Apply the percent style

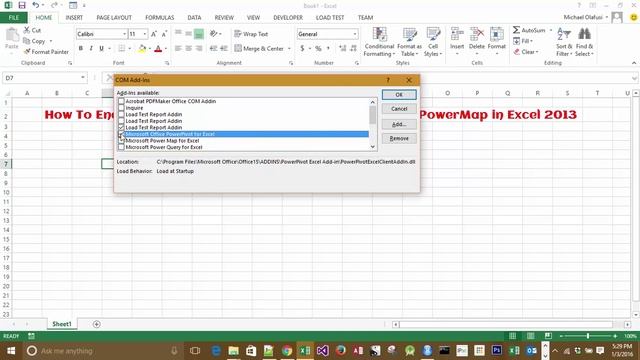coord(318,49)
